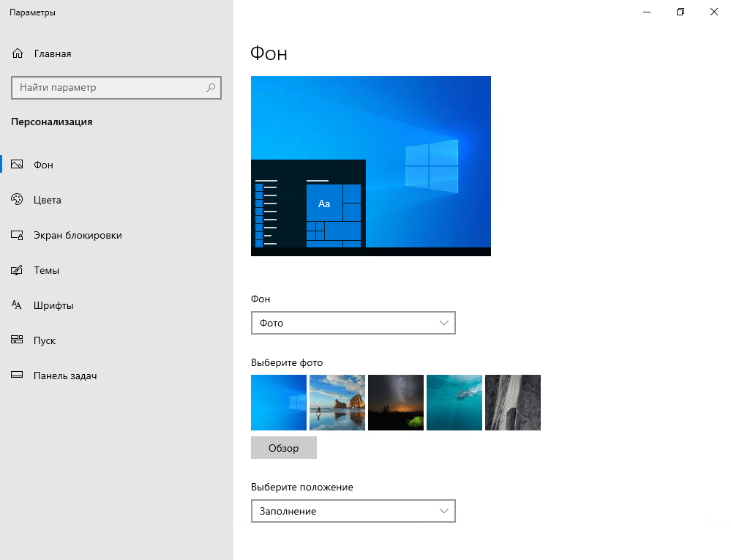Select Фон in the sidebar
Screen dimensions: 731x560
pyautogui.click(x=116, y=165)
